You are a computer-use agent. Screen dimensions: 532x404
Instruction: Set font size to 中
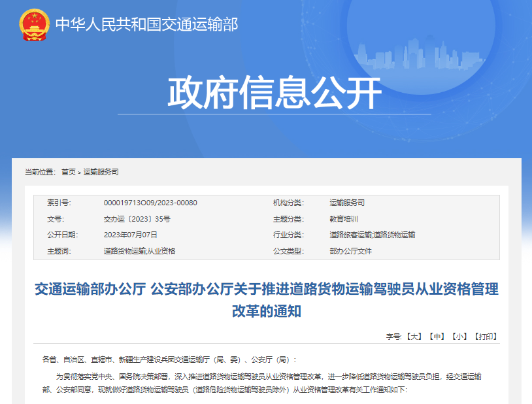pos(437,337)
